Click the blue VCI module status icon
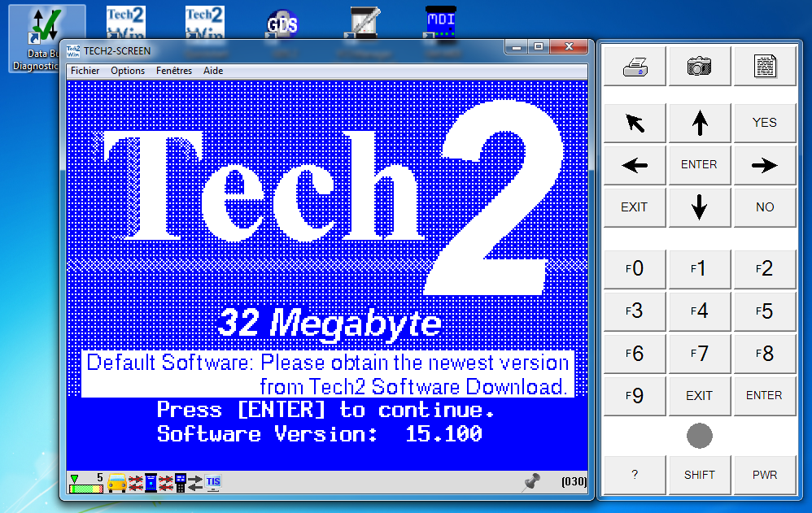This screenshot has height=513, width=812. point(151,482)
